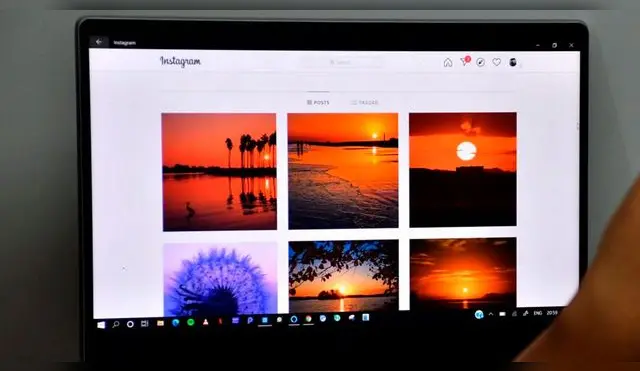Open the dark orange sky sunset photo
Screen dimensions: 640x371
(463, 273)
